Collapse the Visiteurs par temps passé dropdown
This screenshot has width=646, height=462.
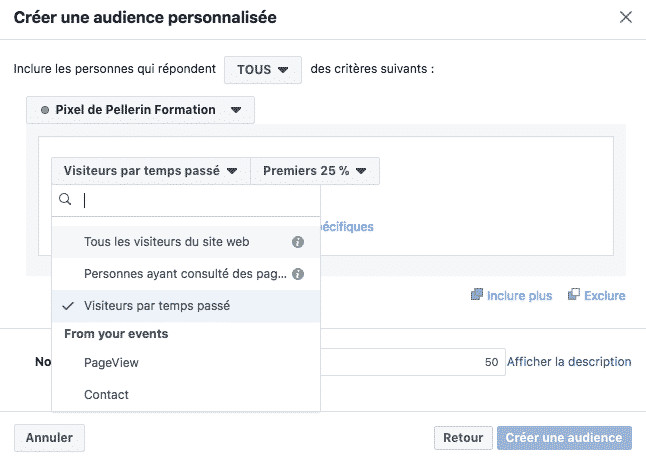(150, 171)
